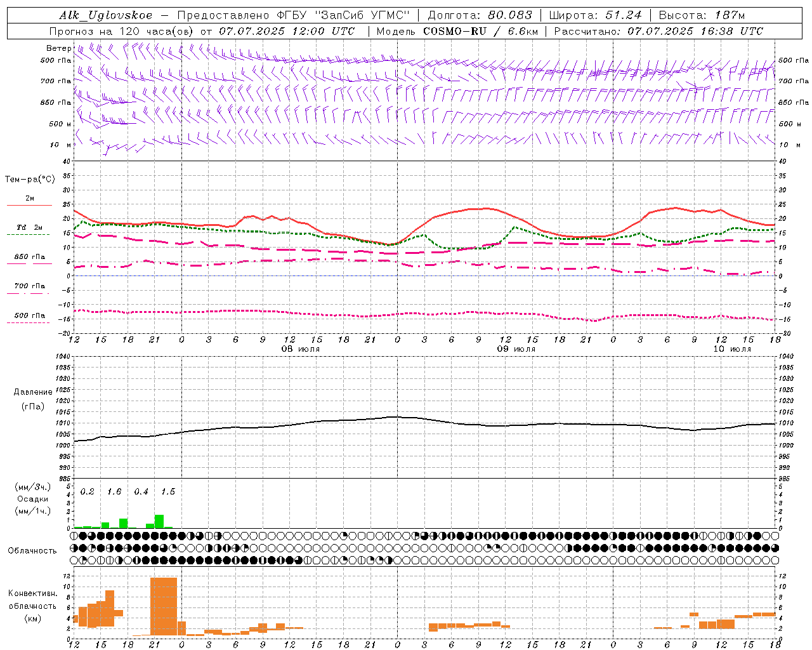The height and width of the screenshot is (650, 812).
Task: Click the 0.4 precipitation total
Action: coord(141,492)
